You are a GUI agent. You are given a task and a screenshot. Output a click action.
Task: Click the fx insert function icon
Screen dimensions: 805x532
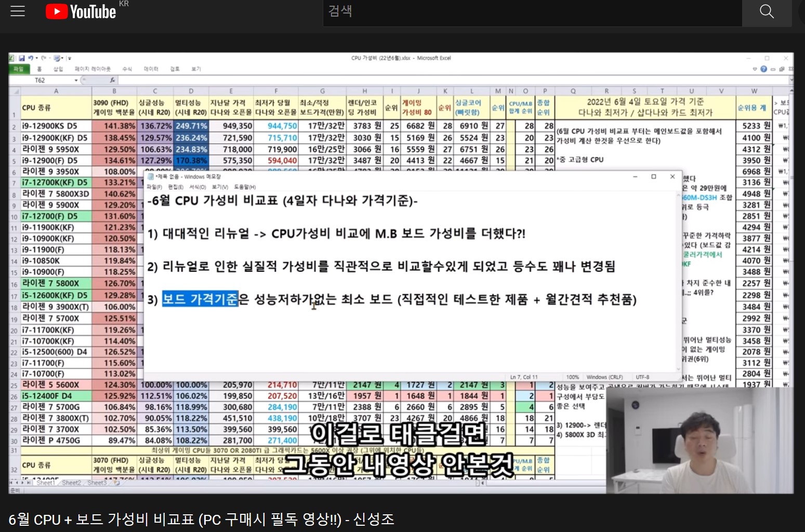tap(113, 81)
